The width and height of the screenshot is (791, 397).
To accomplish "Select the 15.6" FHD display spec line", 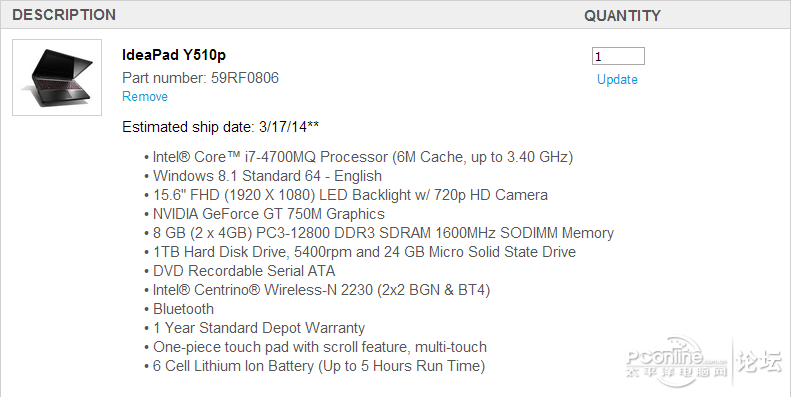I will point(350,195).
